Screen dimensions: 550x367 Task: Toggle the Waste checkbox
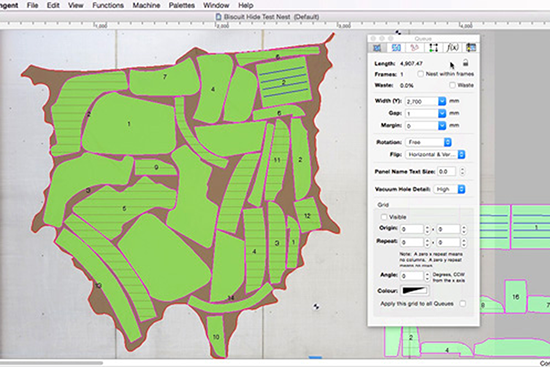coord(452,85)
